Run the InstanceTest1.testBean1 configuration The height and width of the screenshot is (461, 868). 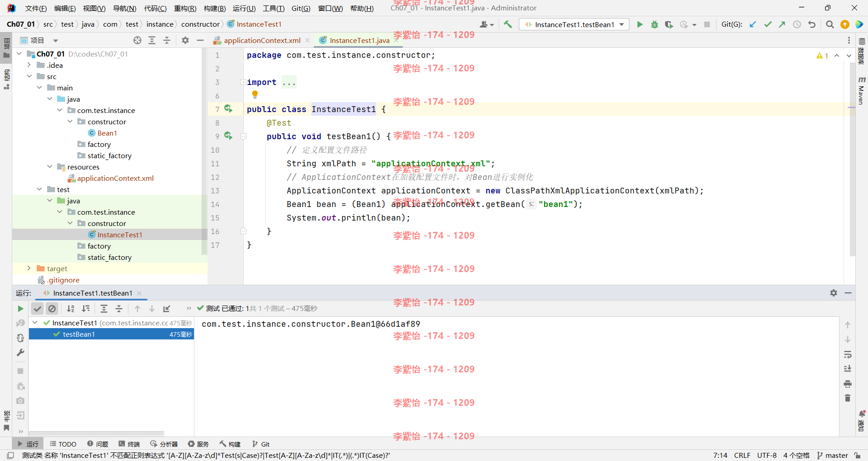(640, 24)
